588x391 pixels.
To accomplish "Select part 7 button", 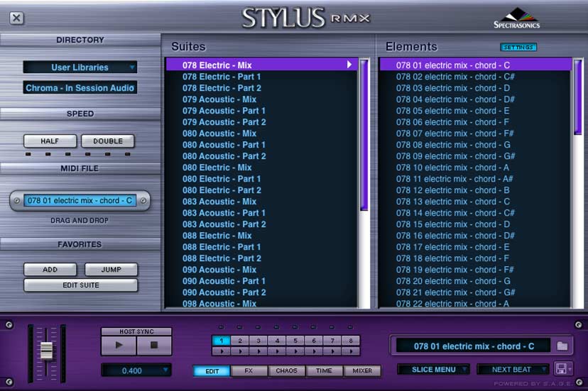I will click(332, 341).
